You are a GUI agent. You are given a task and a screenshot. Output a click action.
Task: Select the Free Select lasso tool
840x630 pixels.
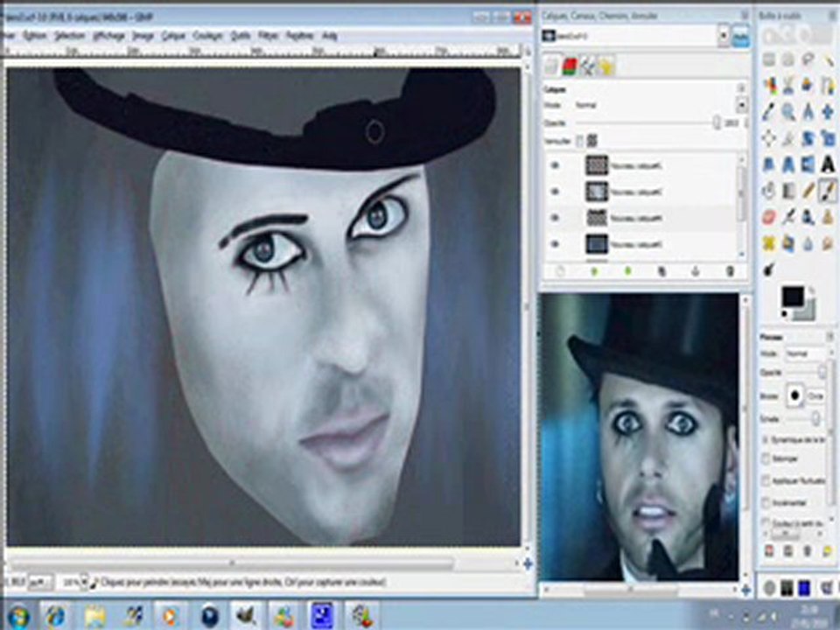[x=808, y=59]
